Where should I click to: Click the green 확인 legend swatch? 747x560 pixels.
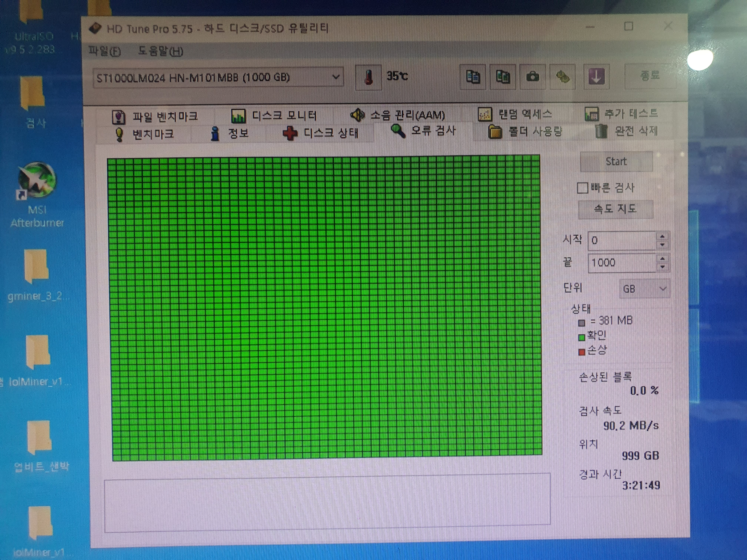[x=582, y=338]
